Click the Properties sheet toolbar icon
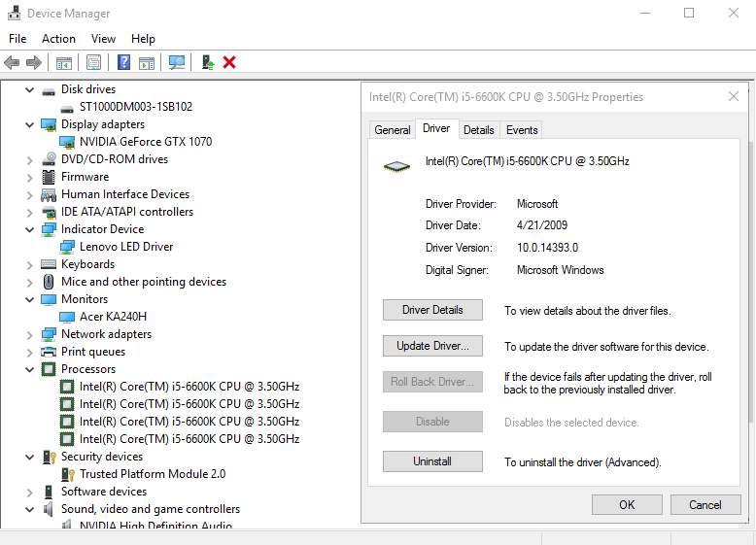This screenshot has width=756, height=545. click(93, 62)
